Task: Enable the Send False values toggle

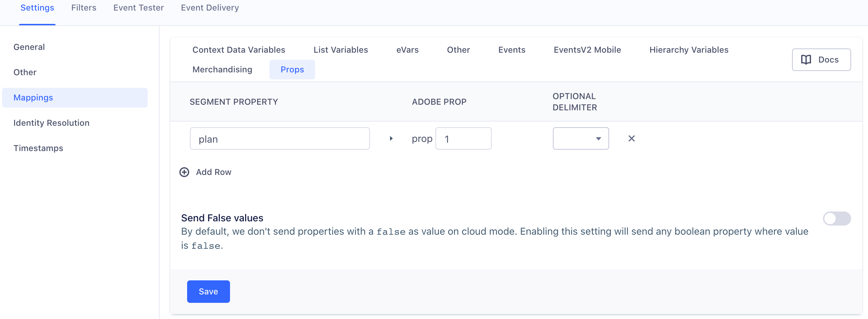Action: pos(836,218)
